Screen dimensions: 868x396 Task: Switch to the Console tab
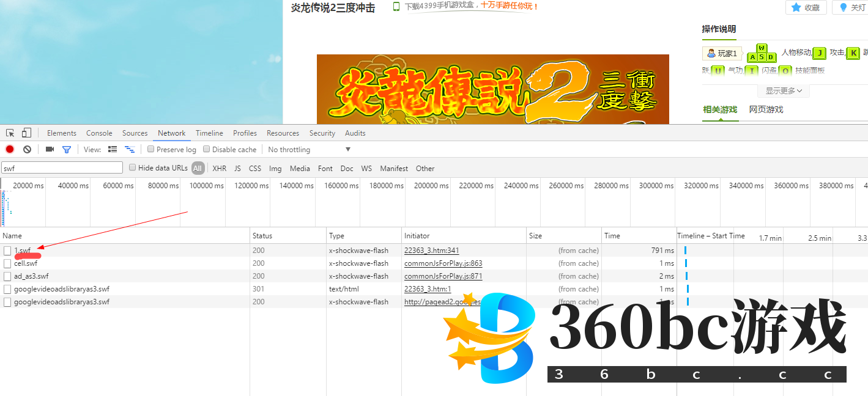pyautogui.click(x=99, y=133)
